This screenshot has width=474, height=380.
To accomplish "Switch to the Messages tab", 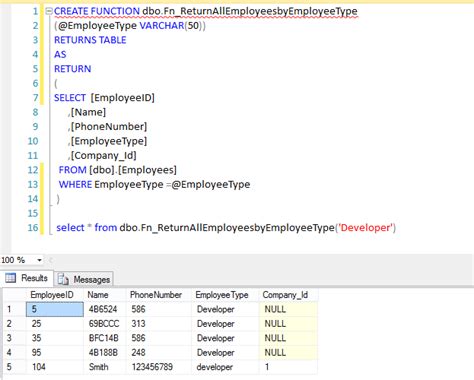I will 84,279.
